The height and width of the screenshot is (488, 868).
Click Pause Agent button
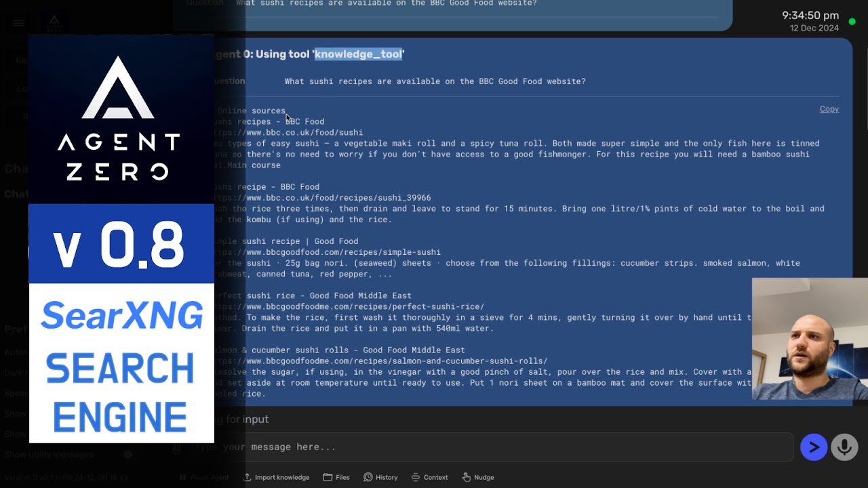pos(203,477)
